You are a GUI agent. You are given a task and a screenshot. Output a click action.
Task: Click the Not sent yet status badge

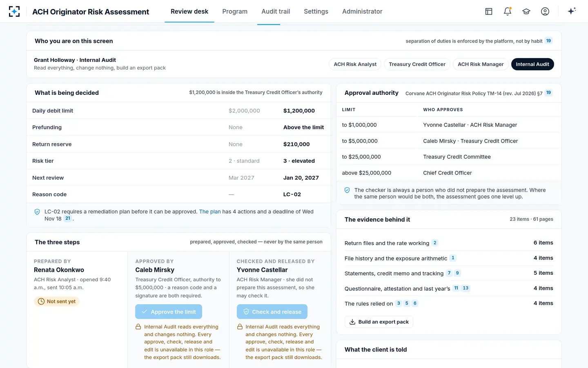[57, 301]
